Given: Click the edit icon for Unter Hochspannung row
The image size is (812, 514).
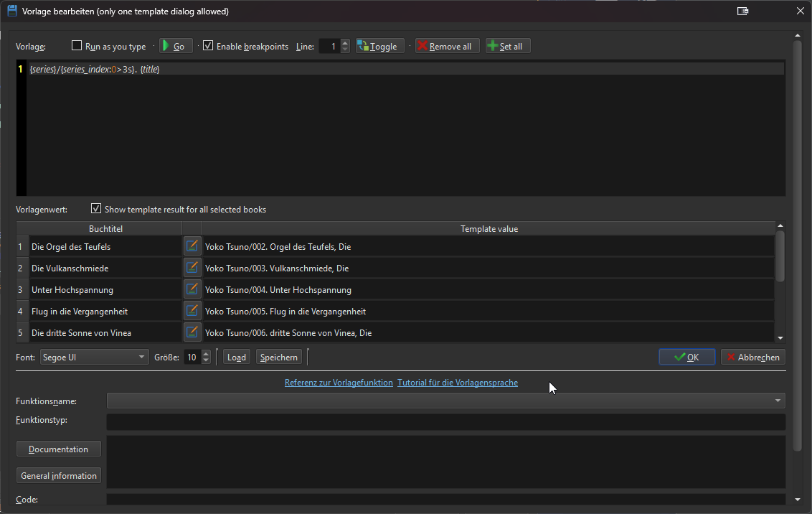Looking at the screenshot, I should 192,289.
